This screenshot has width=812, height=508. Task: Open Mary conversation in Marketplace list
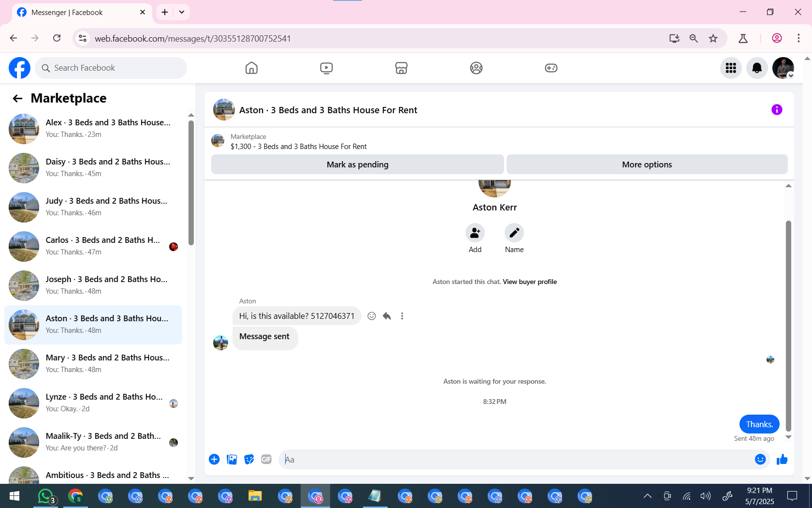(93, 364)
